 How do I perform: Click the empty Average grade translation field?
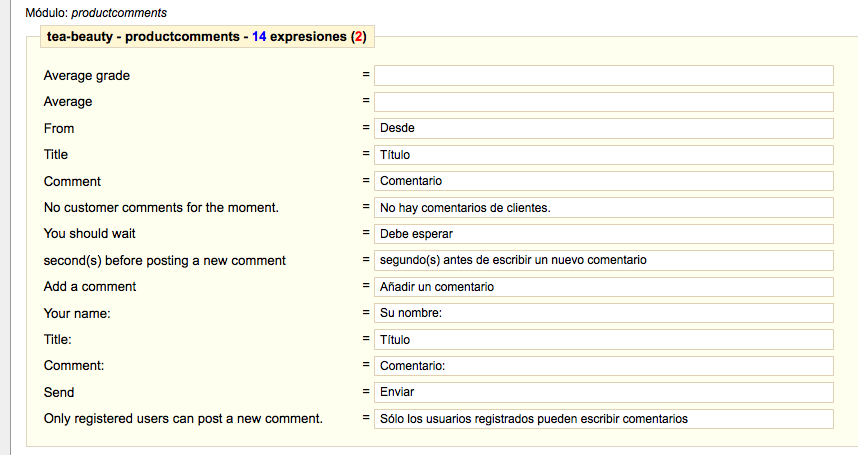coord(603,75)
